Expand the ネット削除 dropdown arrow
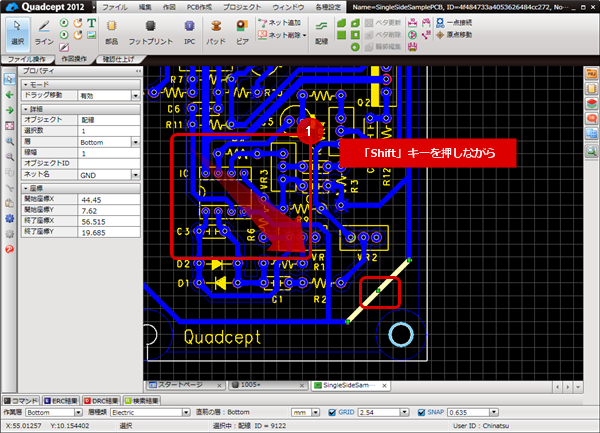The image size is (600, 433). (x=305, y=35)
